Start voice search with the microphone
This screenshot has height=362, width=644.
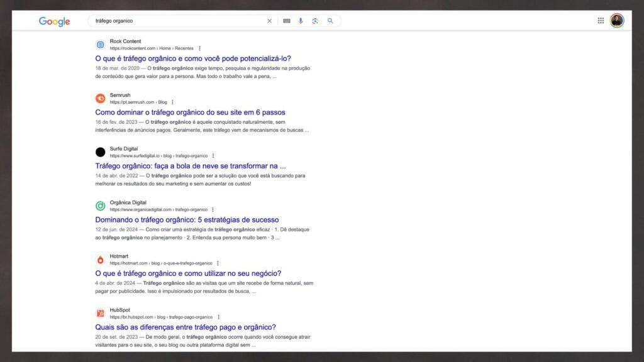(x=301, y=21)
